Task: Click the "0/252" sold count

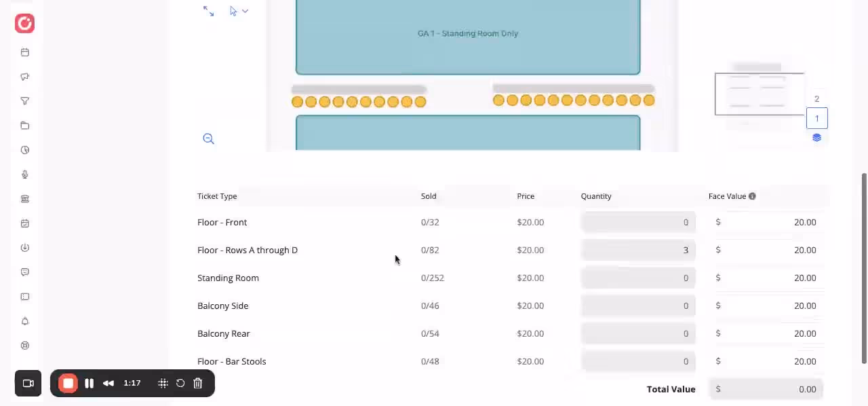Action: [433, 278]
